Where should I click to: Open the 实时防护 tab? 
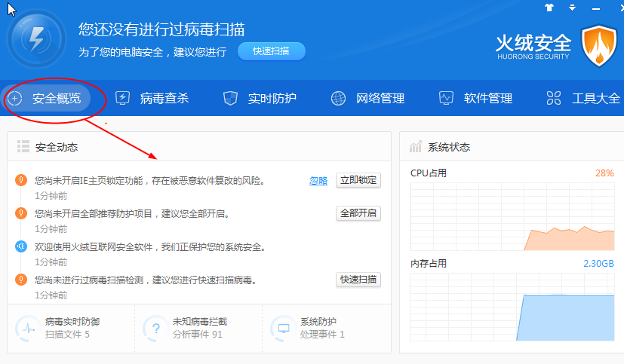pyautogui.click(x=260, y=98)
